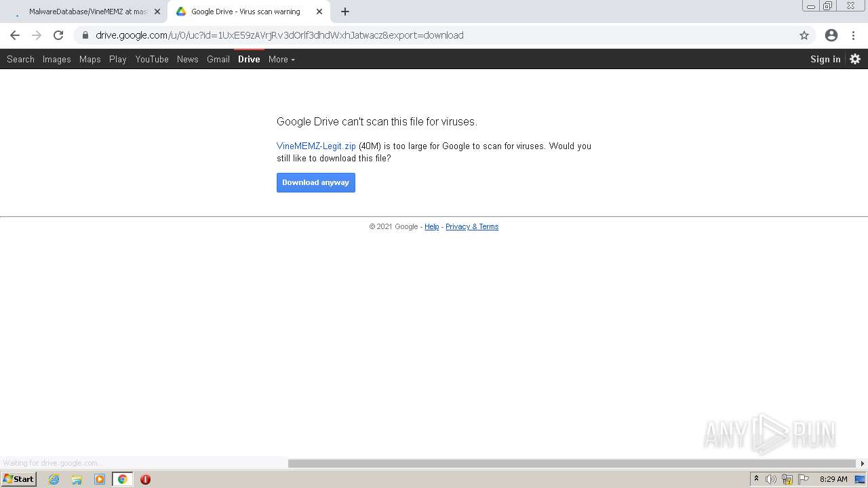Click the horizontal scrollbar thumb
The image size is (868, 488).
point(572,464)
